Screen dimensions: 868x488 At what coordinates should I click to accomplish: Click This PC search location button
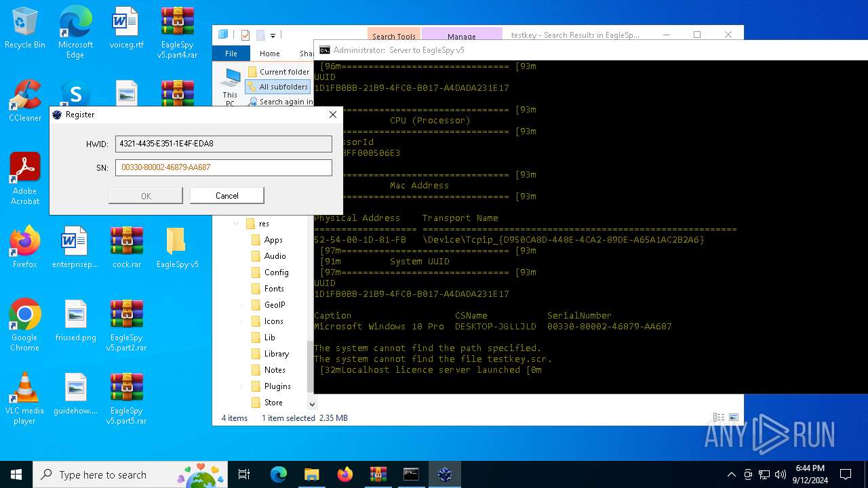click(x=231, y=87)
